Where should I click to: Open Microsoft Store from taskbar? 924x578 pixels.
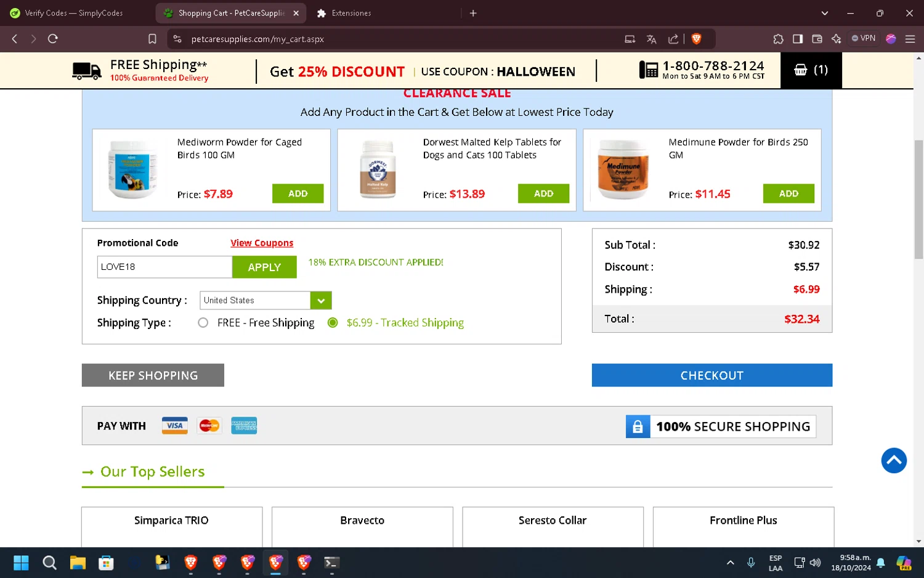106,563
